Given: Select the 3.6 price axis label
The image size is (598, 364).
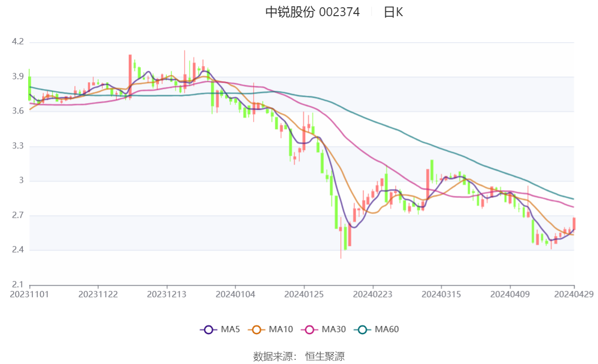Looking at the screenshot, I should coord(17,111).
